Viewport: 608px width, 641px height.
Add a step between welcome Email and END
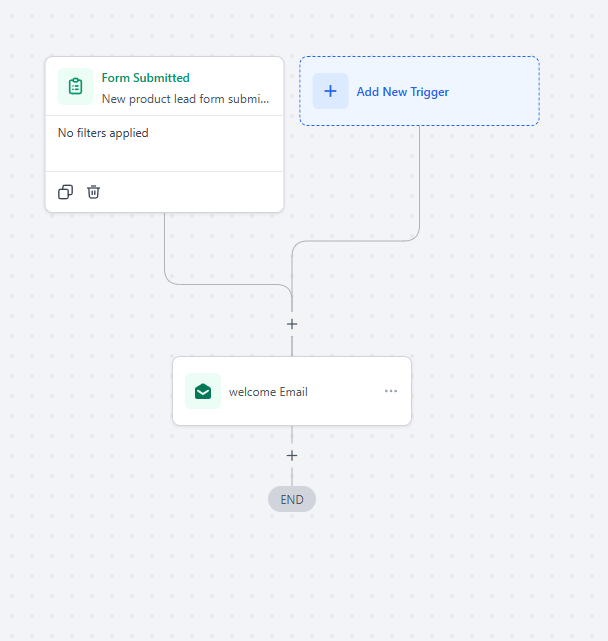coord(292,455)
